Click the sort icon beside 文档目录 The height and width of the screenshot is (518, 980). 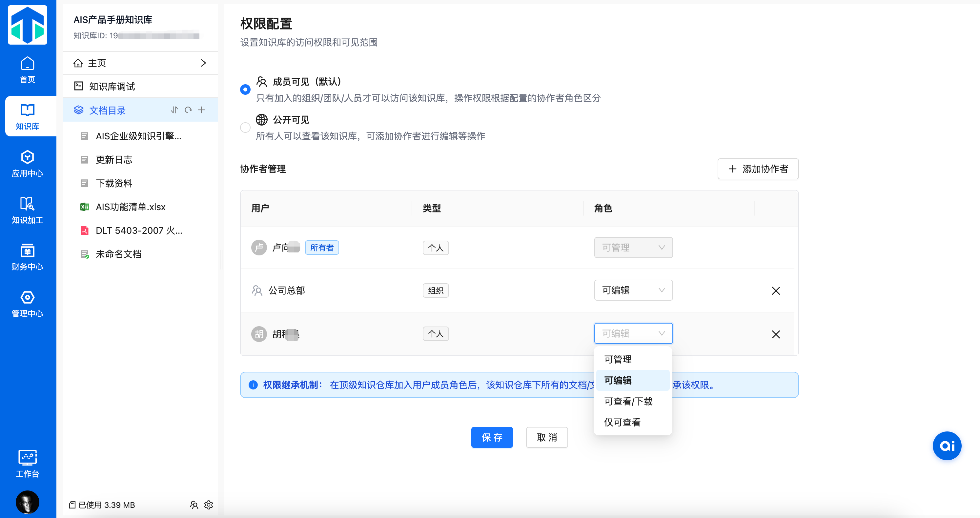(174, 110)
